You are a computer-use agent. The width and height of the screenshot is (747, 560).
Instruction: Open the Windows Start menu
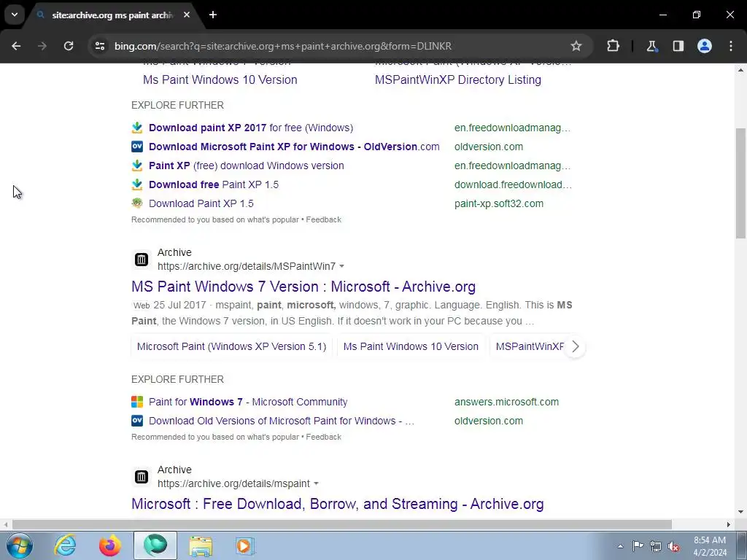click(19, 545)
